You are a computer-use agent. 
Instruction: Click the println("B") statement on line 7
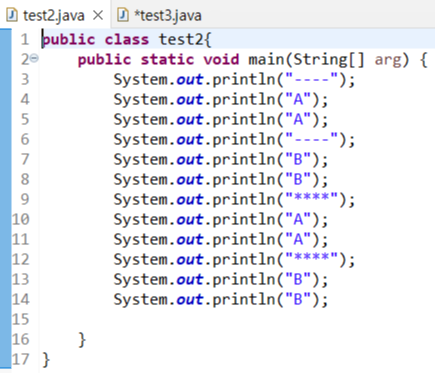221,160
